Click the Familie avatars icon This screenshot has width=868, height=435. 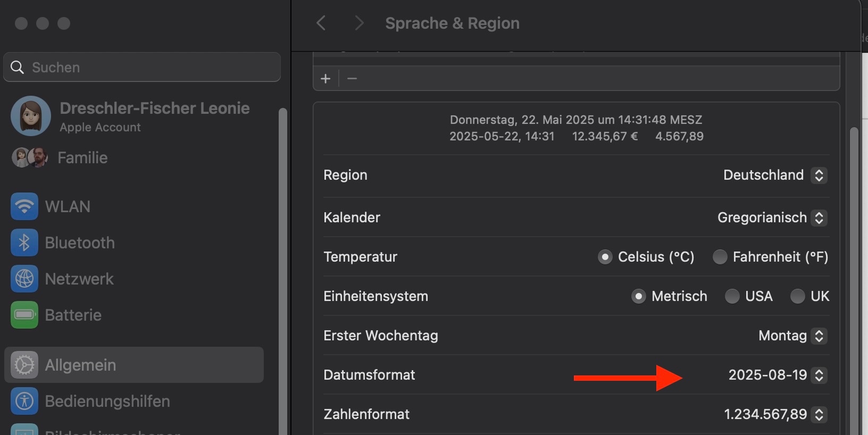30,157
